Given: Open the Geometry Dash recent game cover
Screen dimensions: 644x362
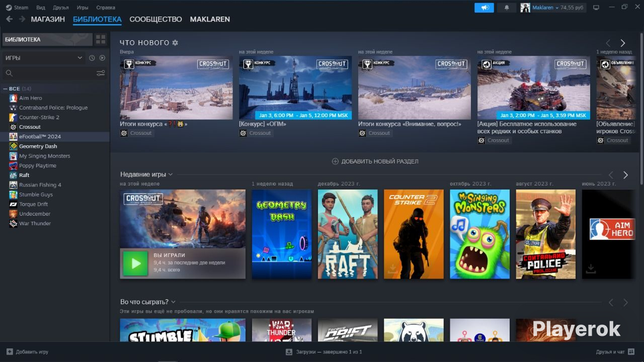Looking at the screenshot, I should pyautogui.click(x=282, y=234).
